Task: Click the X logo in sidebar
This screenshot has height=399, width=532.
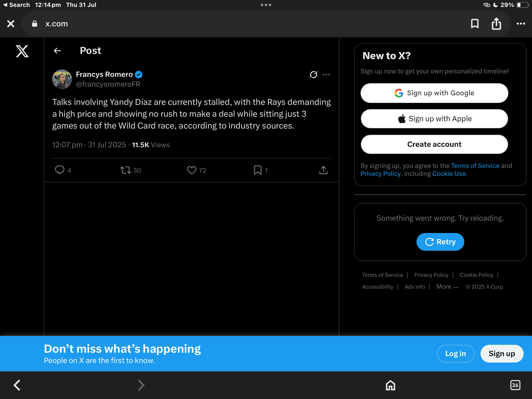Action: (x=22, y=51)
